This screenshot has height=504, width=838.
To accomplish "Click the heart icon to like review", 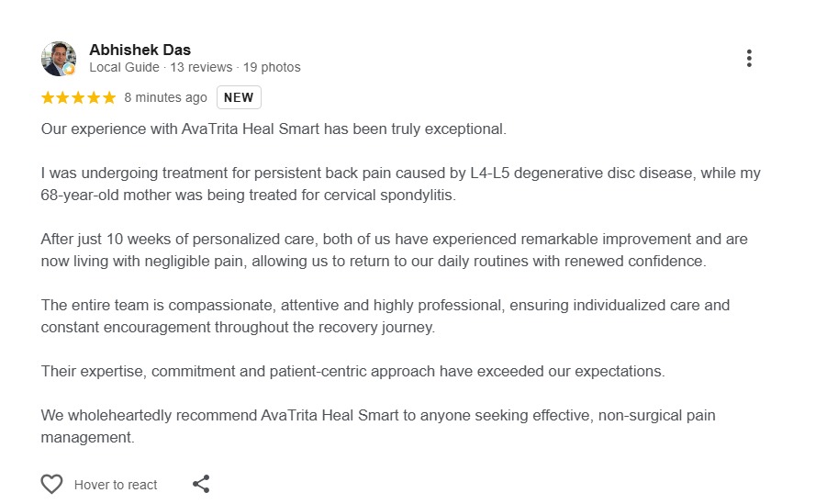I will click(x=51, y=484).
